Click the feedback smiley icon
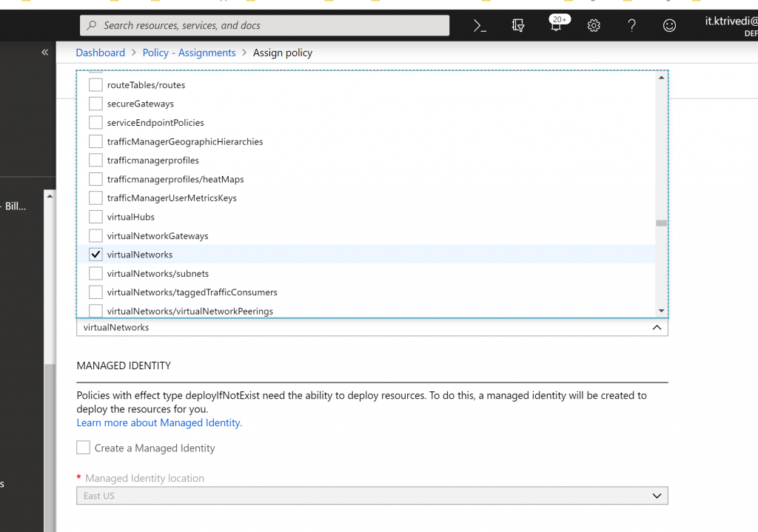The image size is (758, 532). pyautogui.click(x=669, y=26)
